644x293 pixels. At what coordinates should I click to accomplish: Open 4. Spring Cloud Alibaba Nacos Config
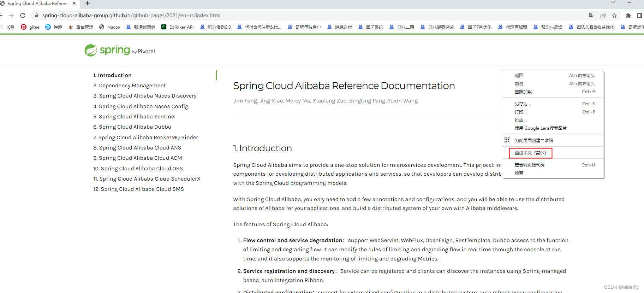tap(141, 106)
